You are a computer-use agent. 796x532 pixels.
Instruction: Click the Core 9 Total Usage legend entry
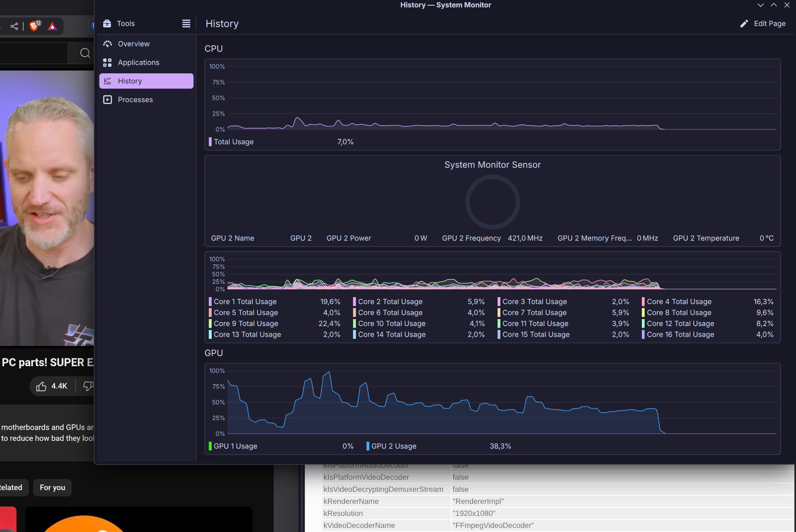pyautogui.click(x=246, y=324)
